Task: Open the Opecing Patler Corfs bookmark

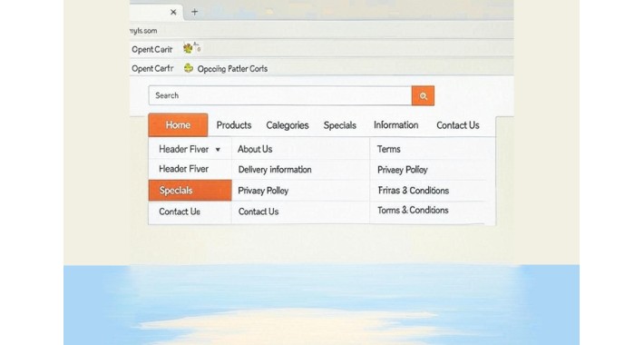Action: point(232,69)
